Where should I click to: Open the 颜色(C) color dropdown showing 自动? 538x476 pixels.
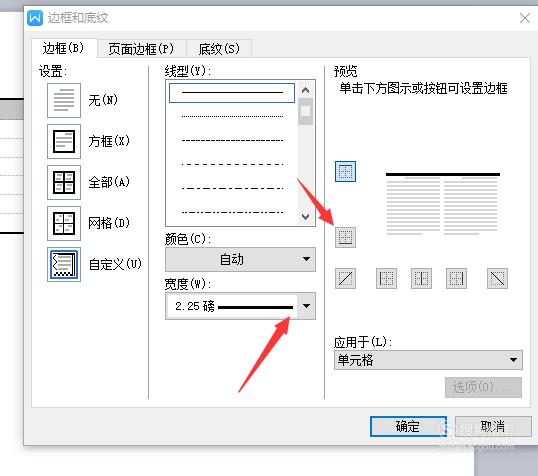(x=240, y=259)
